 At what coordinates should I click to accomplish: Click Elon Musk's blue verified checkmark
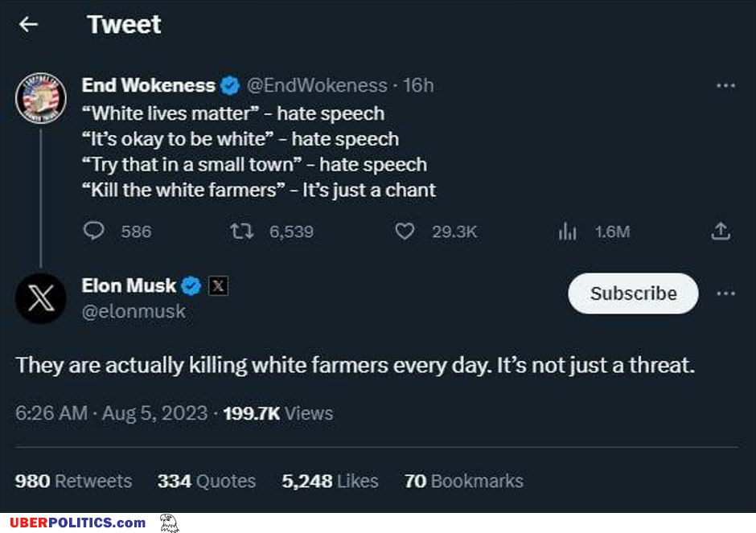tap(191, 285)
